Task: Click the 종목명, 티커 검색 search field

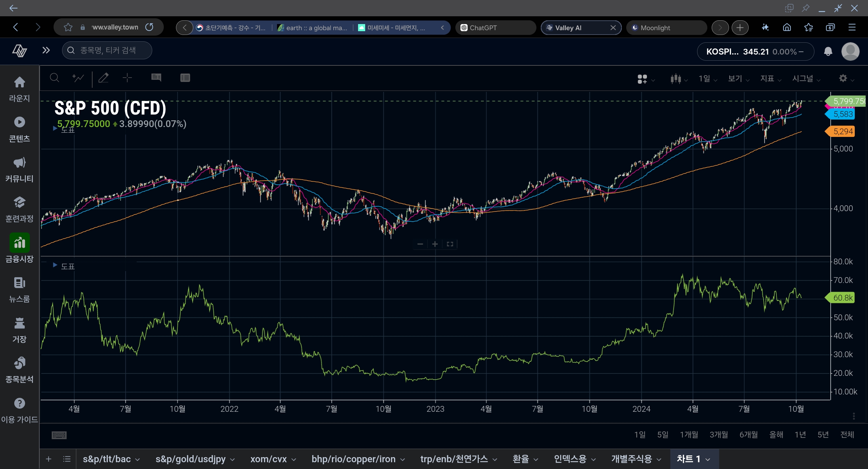Action: [x=107, y=50]
